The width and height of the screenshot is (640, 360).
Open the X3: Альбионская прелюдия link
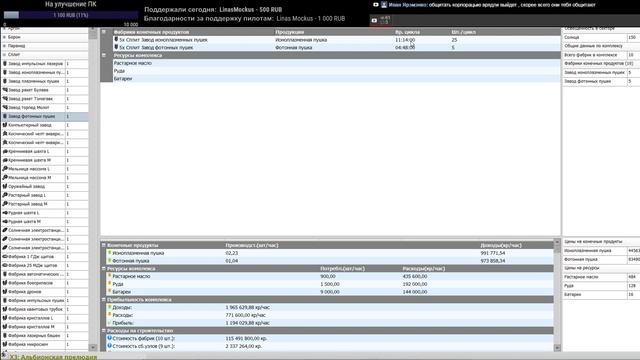tap(53, 357)
